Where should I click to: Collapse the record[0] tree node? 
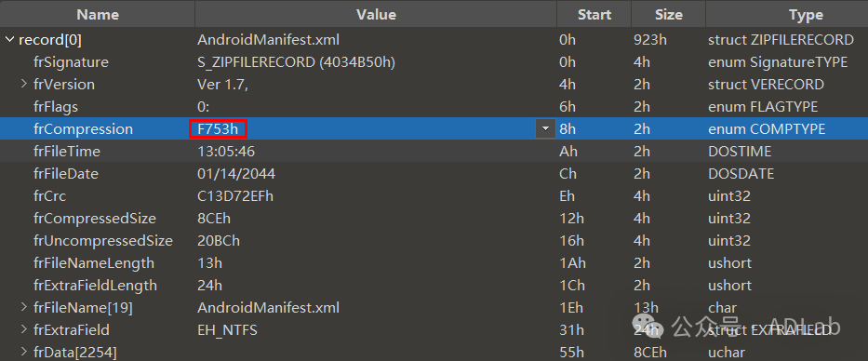coord(9,40)
